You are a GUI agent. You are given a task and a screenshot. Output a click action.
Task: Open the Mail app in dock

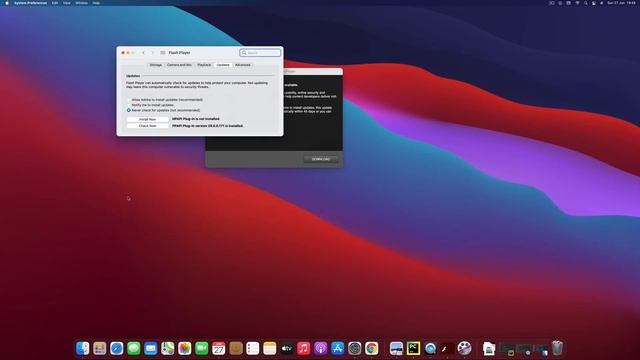click(x=151, y=348)
